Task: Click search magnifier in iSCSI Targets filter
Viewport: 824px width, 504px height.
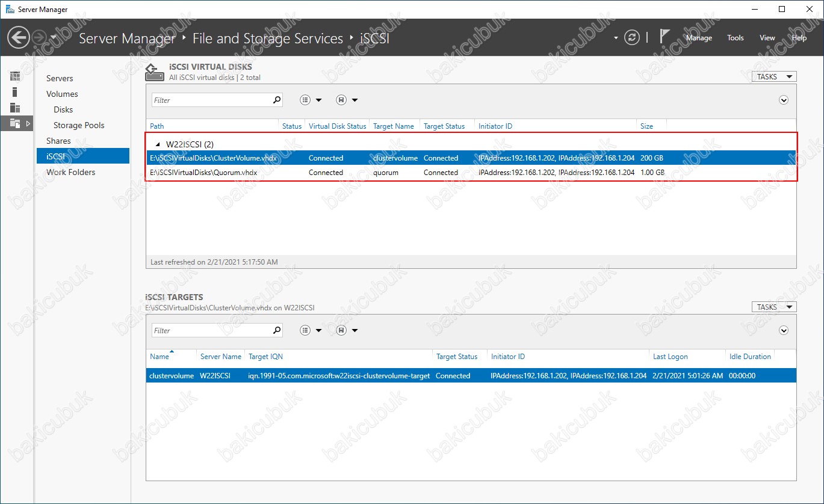Action: [x=277, y=330]
